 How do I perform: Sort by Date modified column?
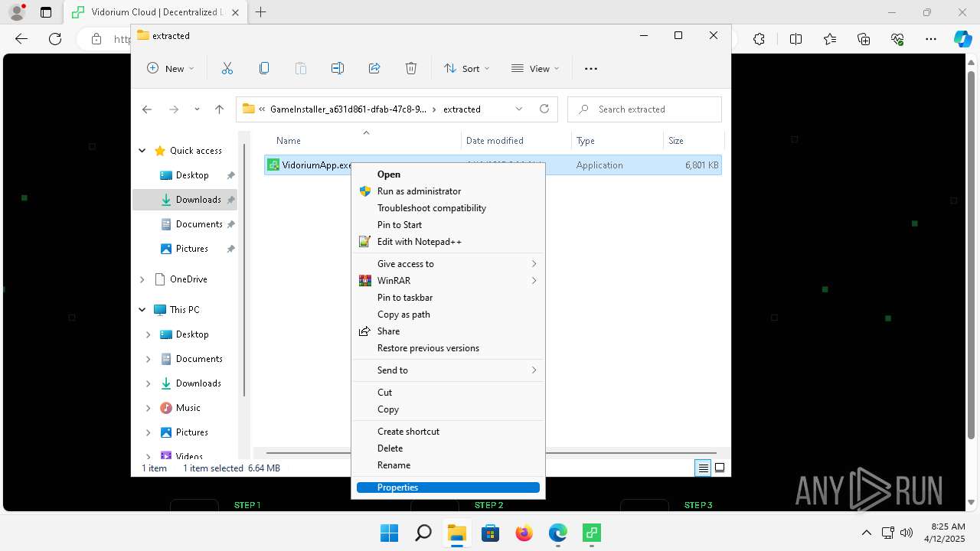pyautogui.click(x=517, y=141)
